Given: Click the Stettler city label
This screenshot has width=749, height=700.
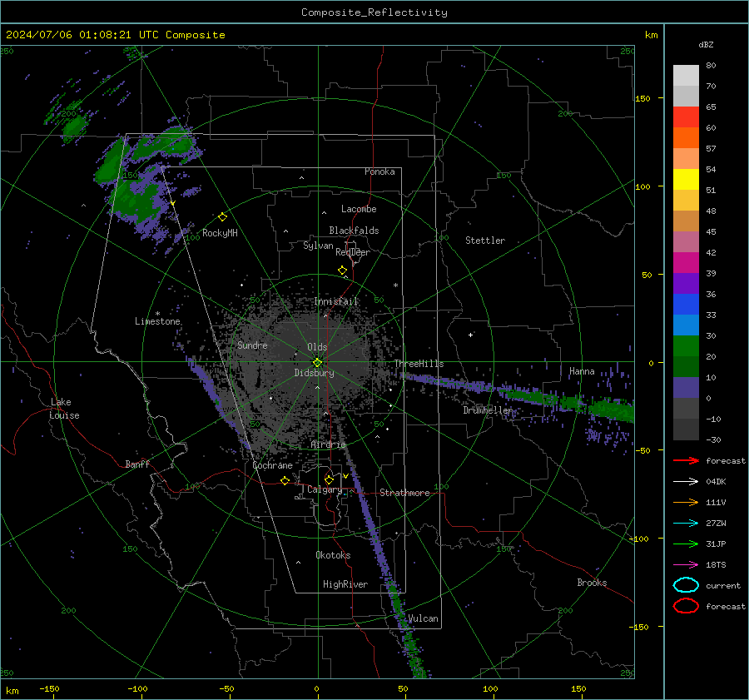Looking at the screenshot, I should [x=485, y=241].
